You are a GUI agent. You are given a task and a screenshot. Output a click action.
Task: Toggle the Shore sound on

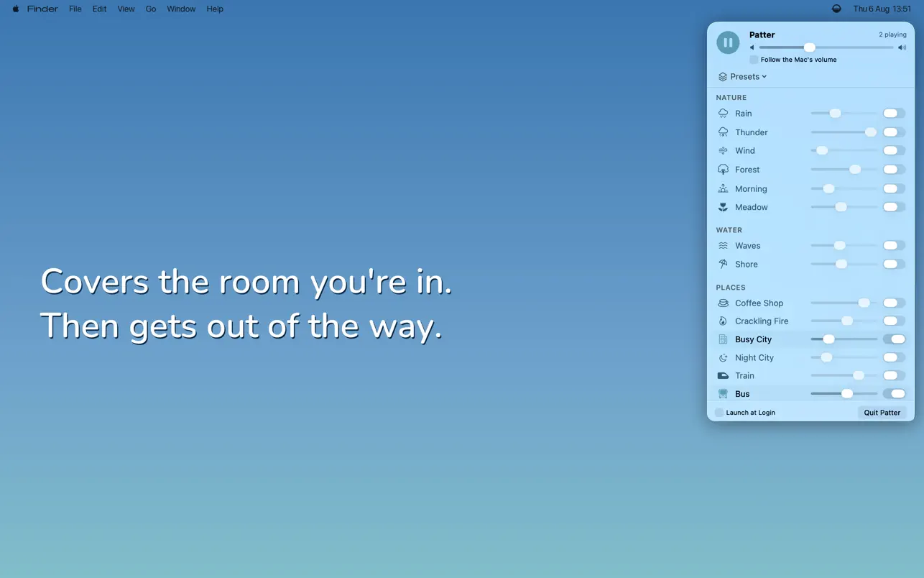coord(894,265)
